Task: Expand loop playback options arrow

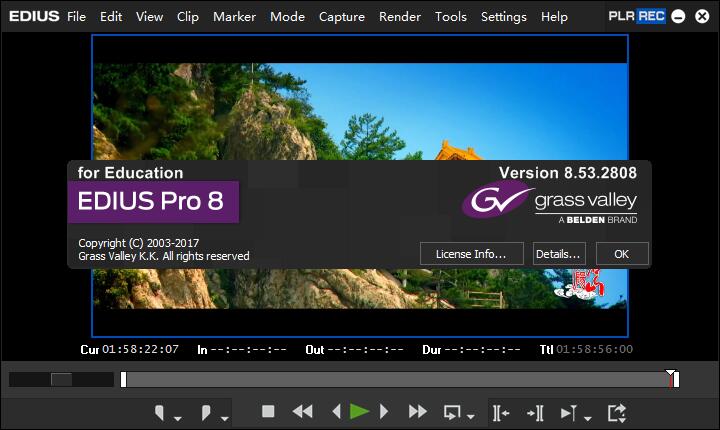Action: click(471, 417)
